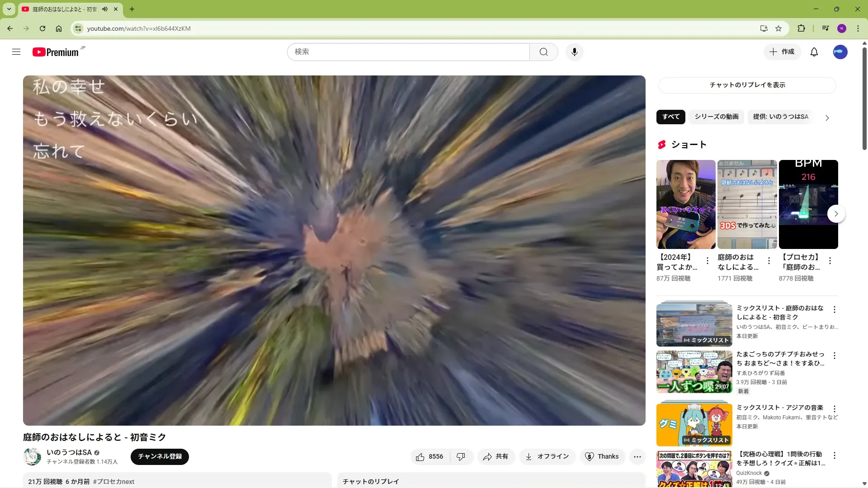Like the video with 8556 likes
Screen dimensions: 868x488
[429, 457]
